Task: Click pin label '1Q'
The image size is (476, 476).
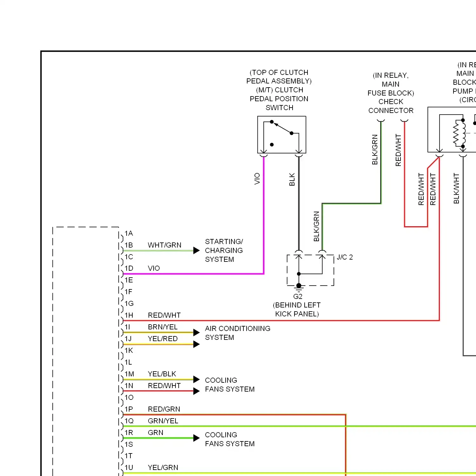Action: coord(129,421)
